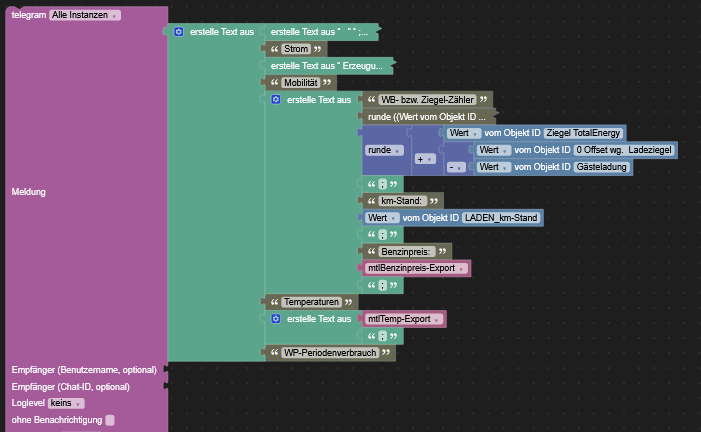Open mtlBenzinpreis-Export variable dropdown
This screenshot has width=701, height=432.
(x=417, y=268)
